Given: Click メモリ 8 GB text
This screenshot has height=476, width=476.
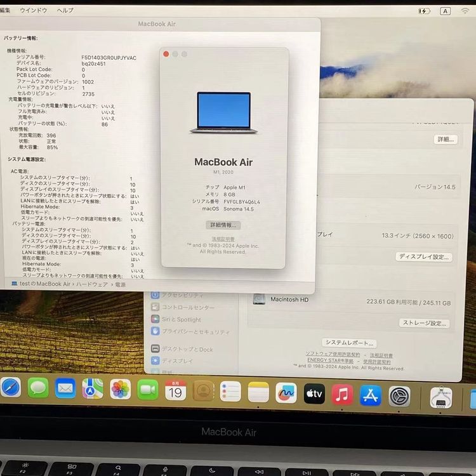Looking at the screenshot, I should point(220,194).
